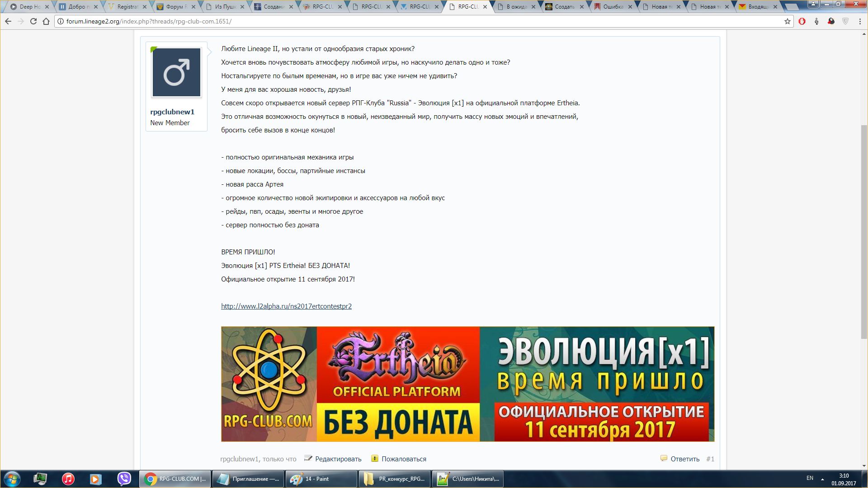Close the Входящие tab

point(775,7)
